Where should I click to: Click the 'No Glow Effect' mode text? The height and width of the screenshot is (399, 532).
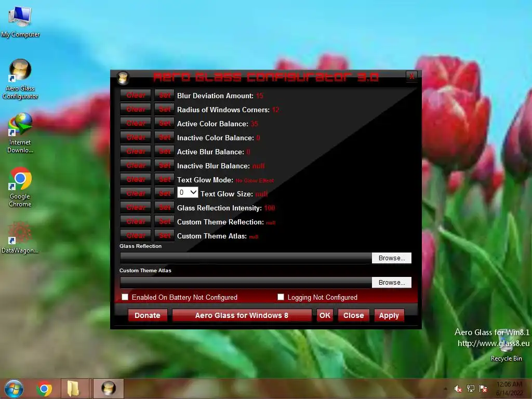[x=255, y=180]
